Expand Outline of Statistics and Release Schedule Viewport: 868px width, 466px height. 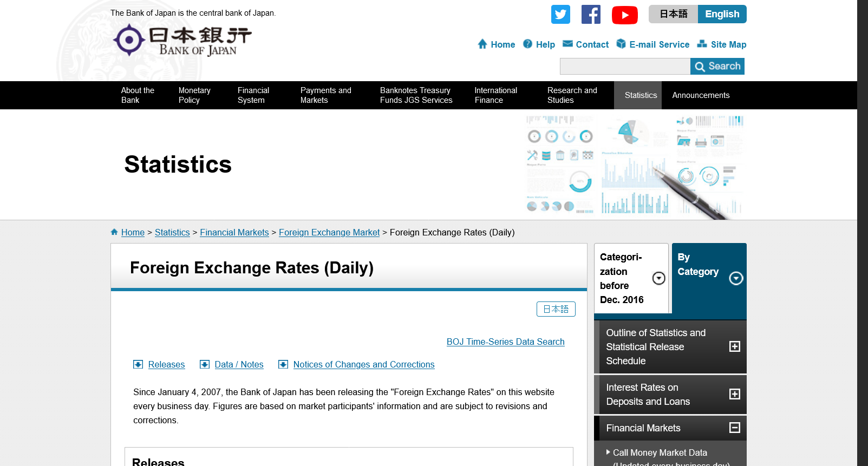click(734, 346)
